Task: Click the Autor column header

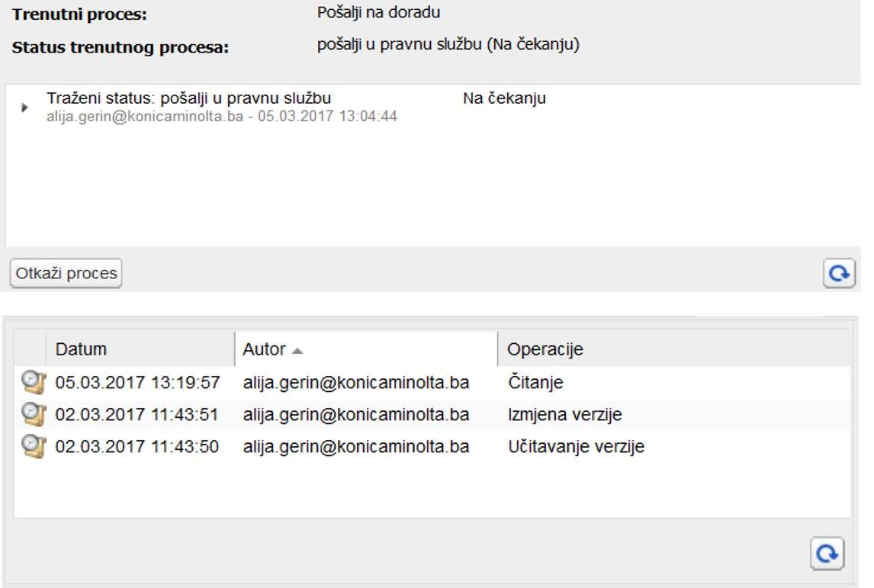Action: tap(264, 349)
